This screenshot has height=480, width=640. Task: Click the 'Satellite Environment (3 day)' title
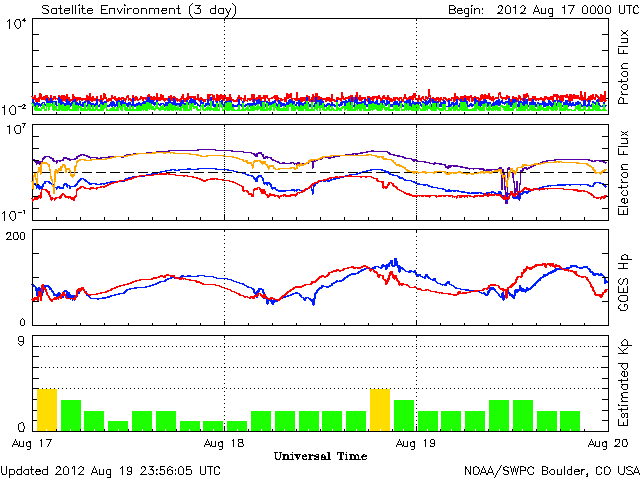click(x=139, y=10)
